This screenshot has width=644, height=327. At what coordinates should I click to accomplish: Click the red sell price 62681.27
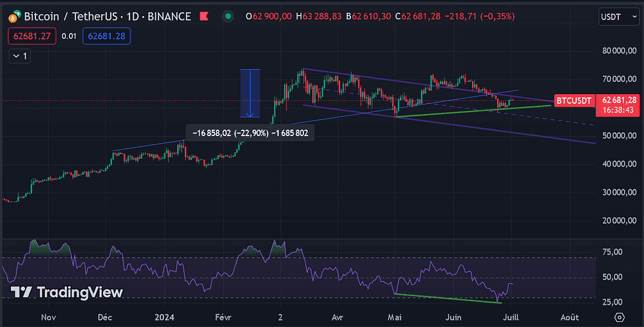(32, 36)
